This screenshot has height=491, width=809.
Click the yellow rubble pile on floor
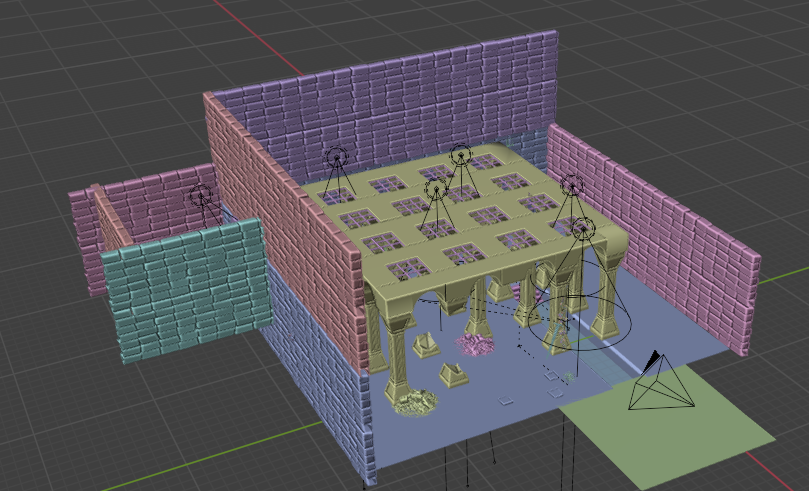412,402
